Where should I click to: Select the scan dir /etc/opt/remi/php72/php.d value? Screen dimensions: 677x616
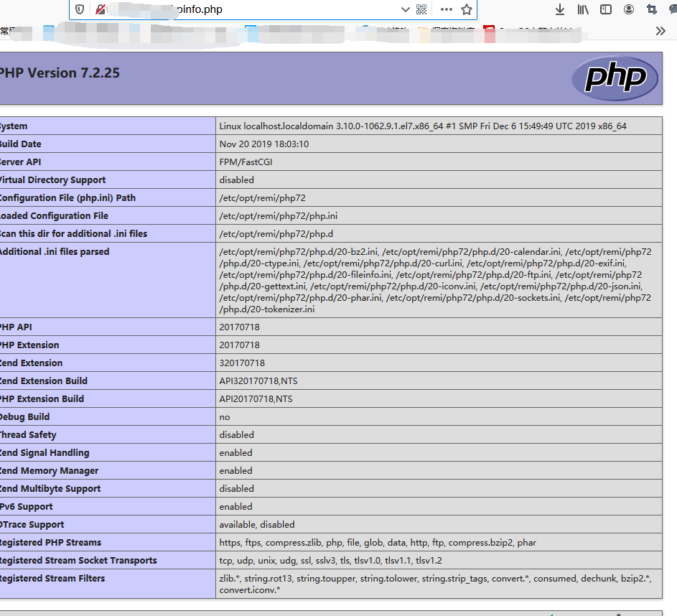(x=276, y=234)
